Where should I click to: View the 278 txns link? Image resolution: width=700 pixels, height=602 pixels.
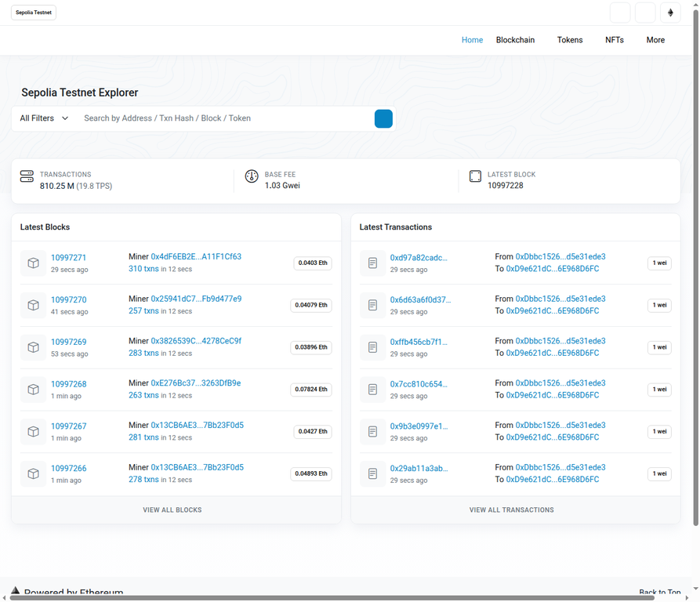click(x=143, y=479)
